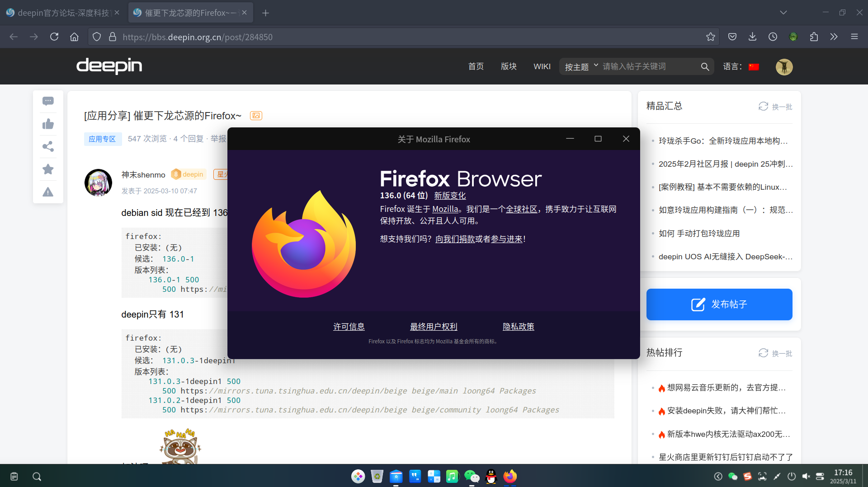Open browsing history clock icon

click(x=773, y=37)
